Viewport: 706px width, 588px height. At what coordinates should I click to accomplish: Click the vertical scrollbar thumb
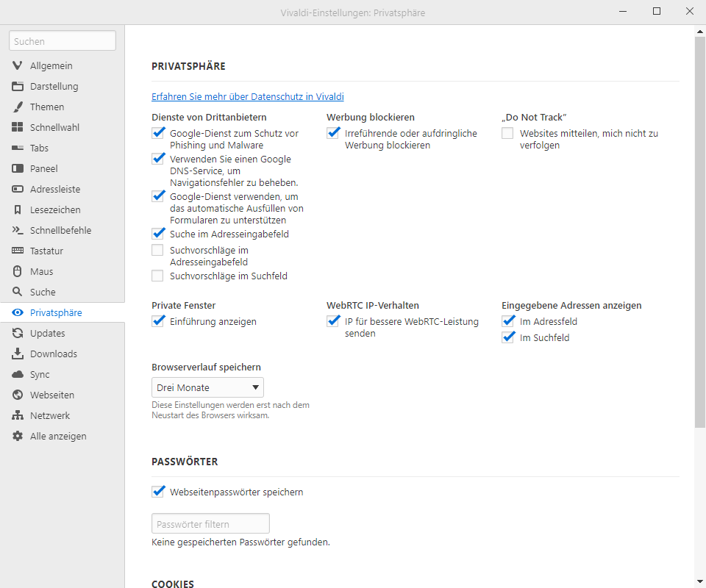pos(699,232)
